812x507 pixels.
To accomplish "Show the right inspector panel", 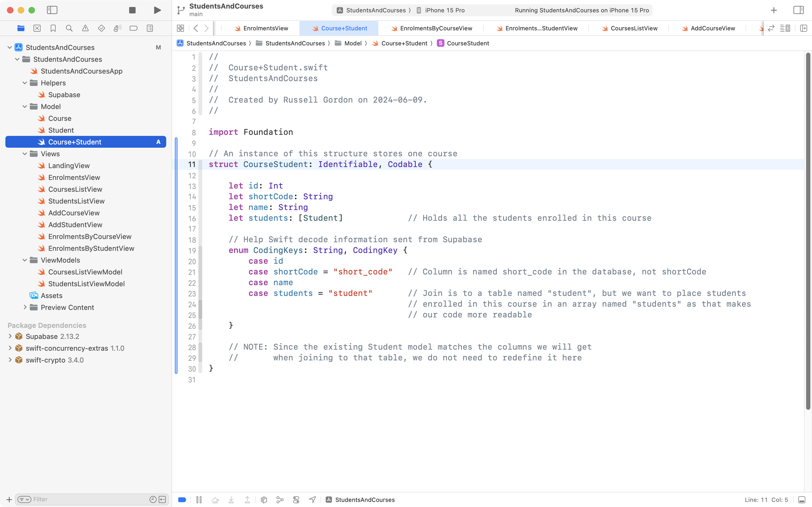I will pyautogui.click(x=798, y=10).
